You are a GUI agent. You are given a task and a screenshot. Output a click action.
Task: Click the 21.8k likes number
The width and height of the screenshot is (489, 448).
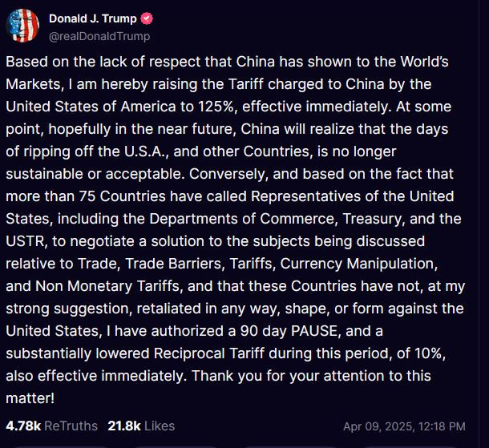pos(124,426)
